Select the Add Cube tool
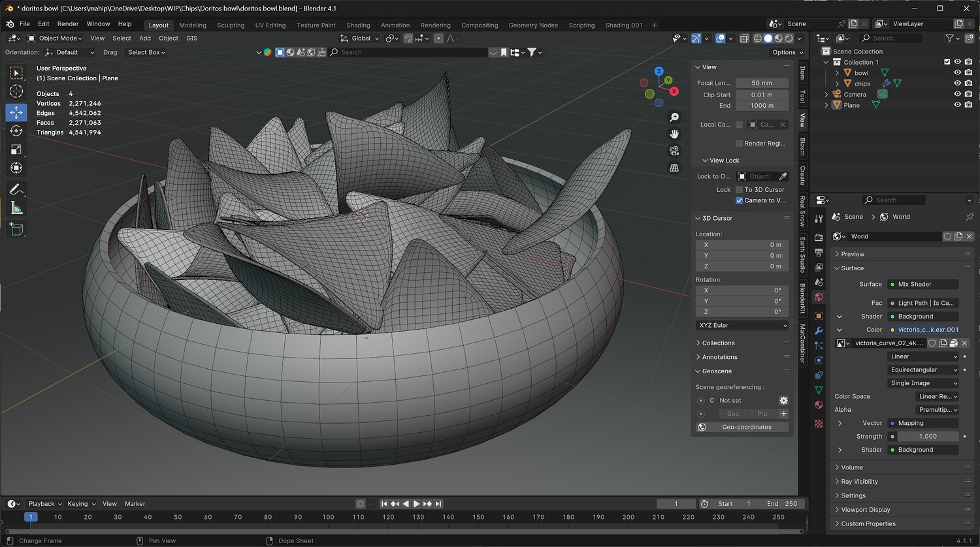Viewport: 980px width, 547px height. point(16,229)
